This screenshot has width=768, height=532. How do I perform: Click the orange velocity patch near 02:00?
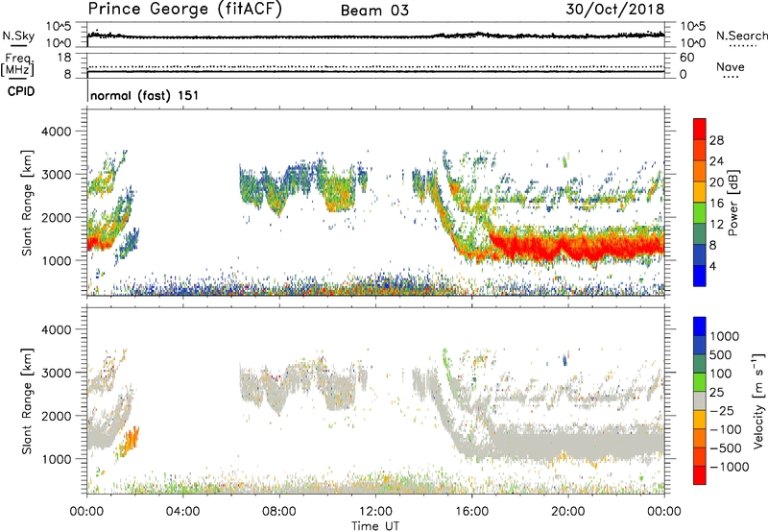[131, 441]
